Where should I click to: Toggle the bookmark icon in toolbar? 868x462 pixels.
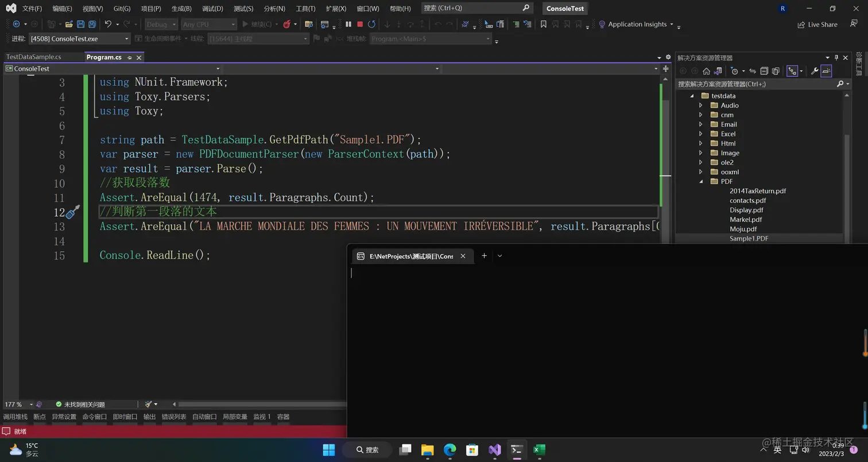(543, 24)
